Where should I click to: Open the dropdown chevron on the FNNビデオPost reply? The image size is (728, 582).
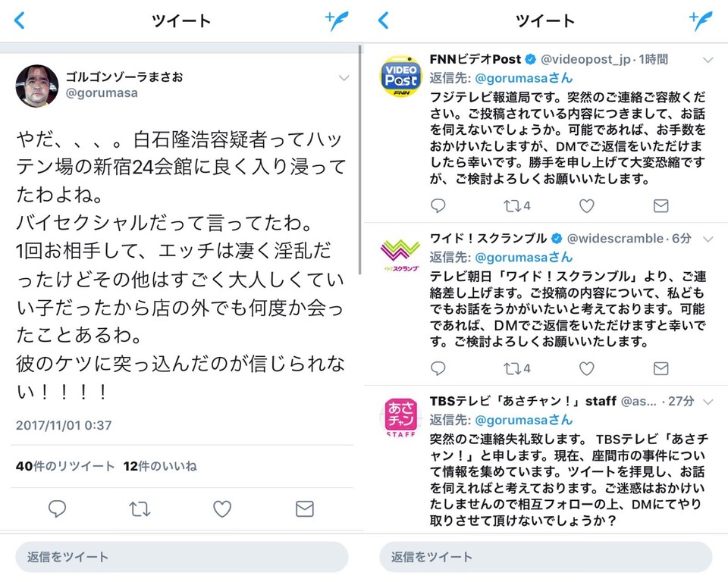point(708,60)
